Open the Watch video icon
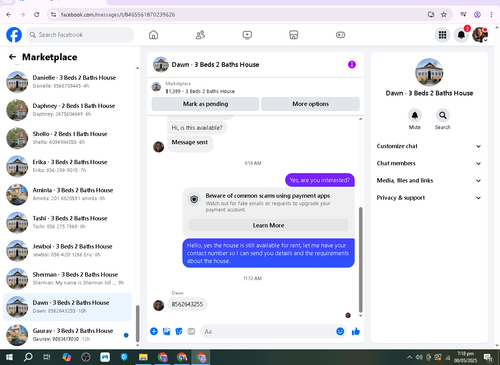The width and height of the screenshot is (500, 365). click(247, 35)
